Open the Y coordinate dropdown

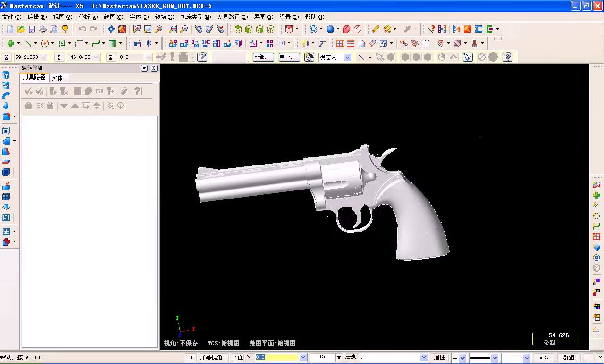click(96, 57)
